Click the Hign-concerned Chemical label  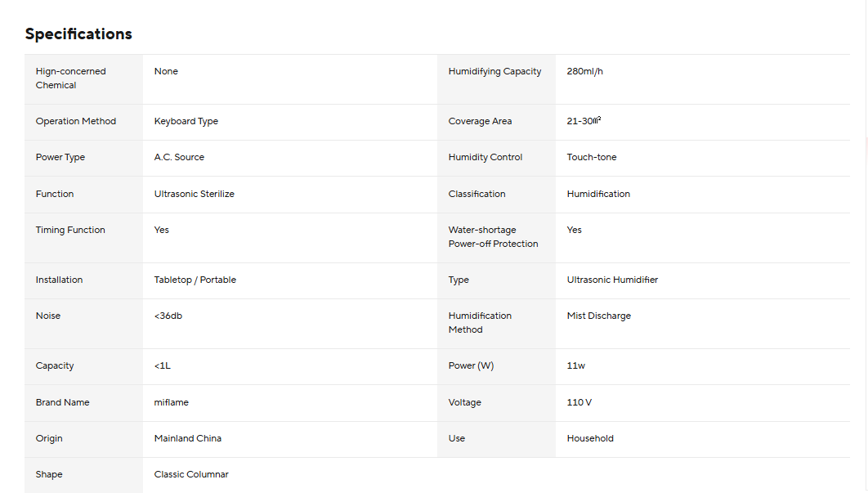(x=70, y=78)
